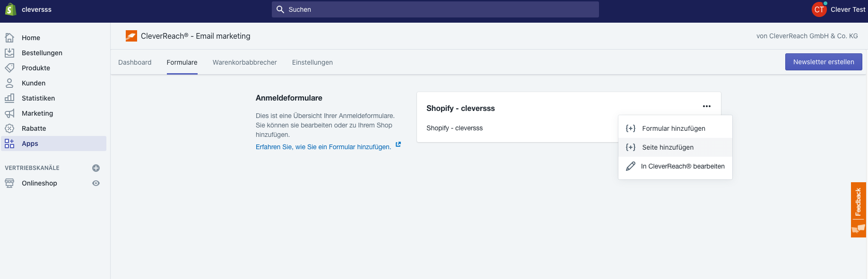Select Formular hinzufügen from the menu
868x279 pixels.
tap(673, 128)
